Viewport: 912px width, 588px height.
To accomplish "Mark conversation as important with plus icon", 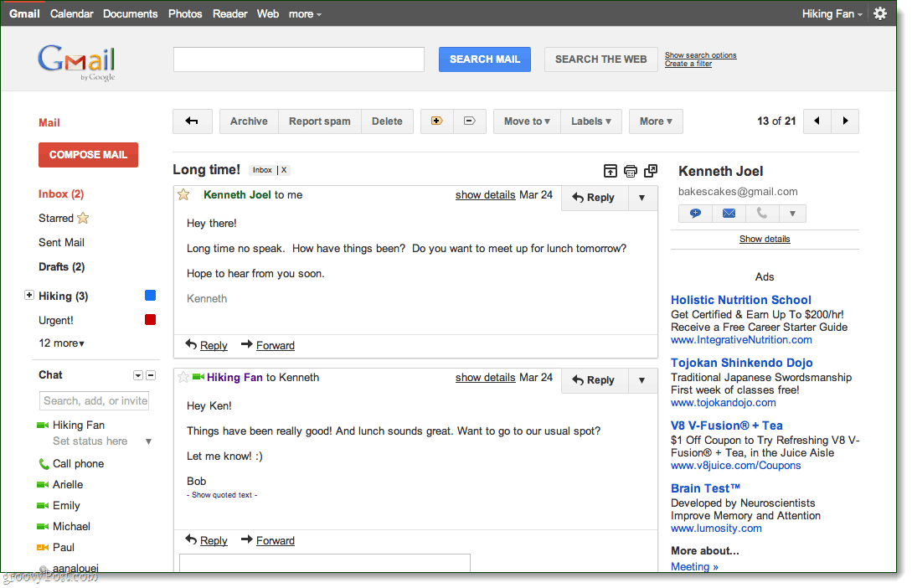I will [437, 121].
